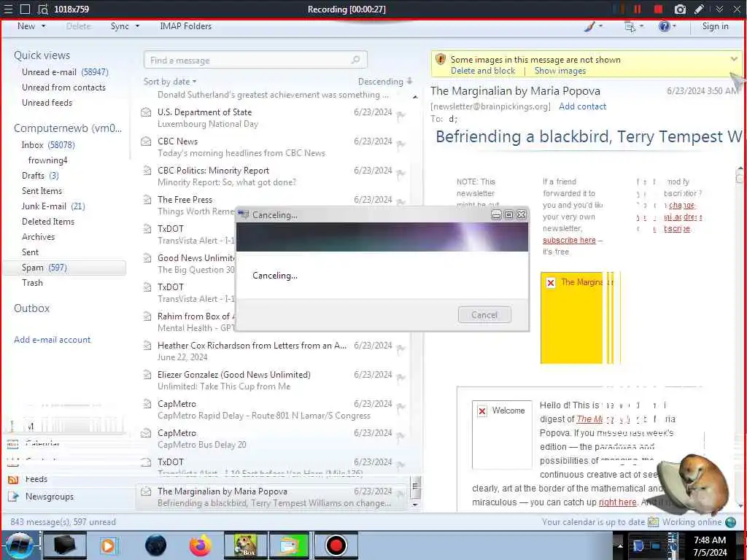
Task: Select the Inbox folder
Action: point(48,145)
